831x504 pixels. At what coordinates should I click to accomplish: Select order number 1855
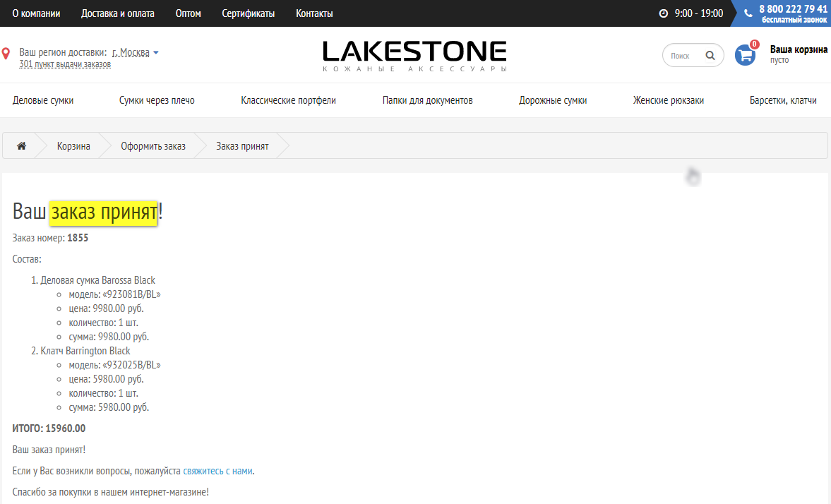tap(78, 237)
